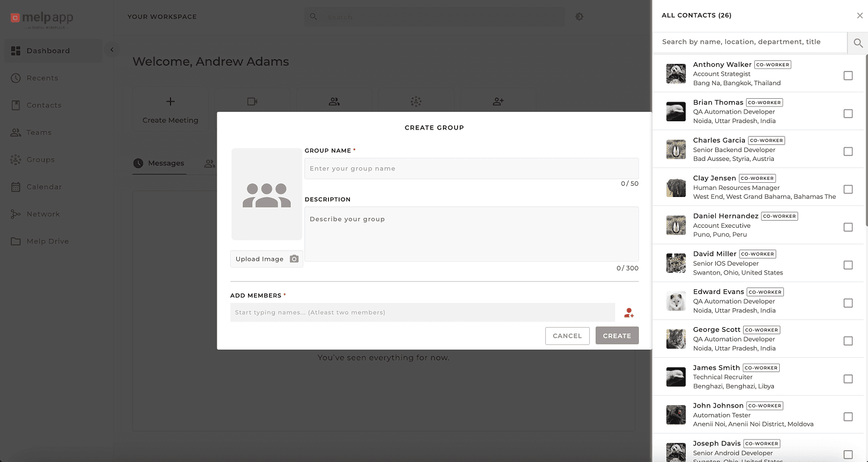Click the add-member person icon
This screenshot has height=462, width=868.
click(x=629, y=312)
